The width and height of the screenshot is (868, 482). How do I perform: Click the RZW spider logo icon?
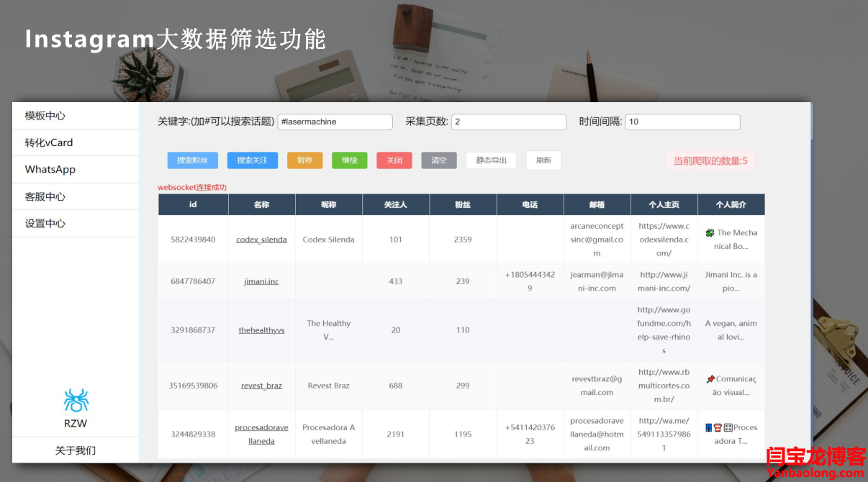pyautogui.click(x=76, y=400)
